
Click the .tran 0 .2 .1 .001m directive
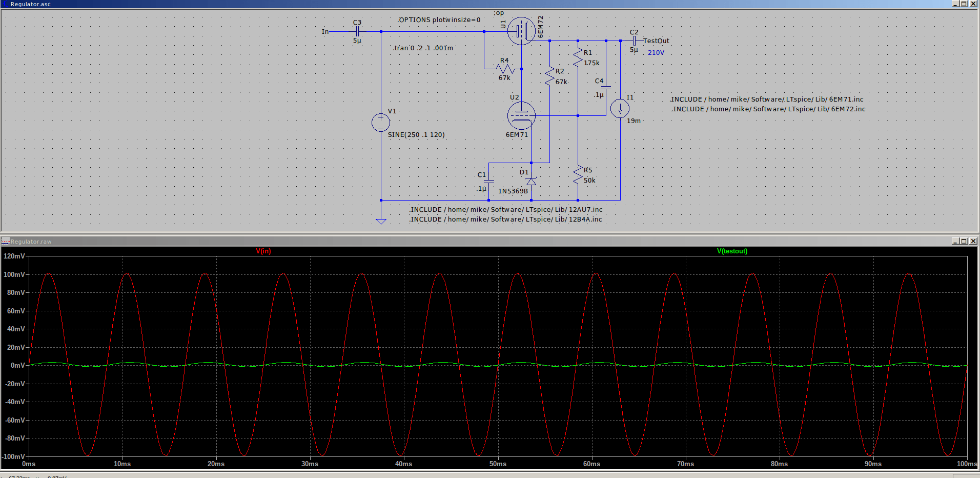(x=423, y=48)
